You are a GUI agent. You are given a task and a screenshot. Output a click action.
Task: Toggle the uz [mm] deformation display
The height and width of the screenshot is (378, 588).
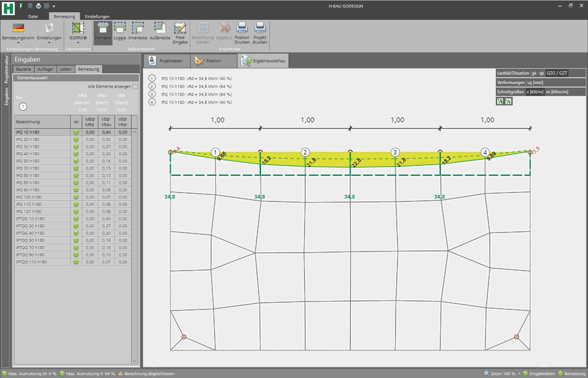[x=535, y=83]
